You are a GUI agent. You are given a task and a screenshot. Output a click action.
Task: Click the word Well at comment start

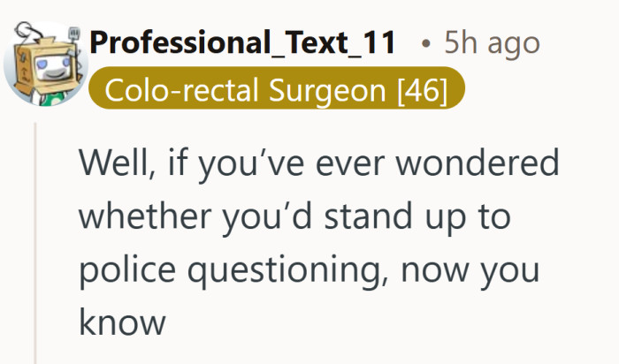(111, 163)
